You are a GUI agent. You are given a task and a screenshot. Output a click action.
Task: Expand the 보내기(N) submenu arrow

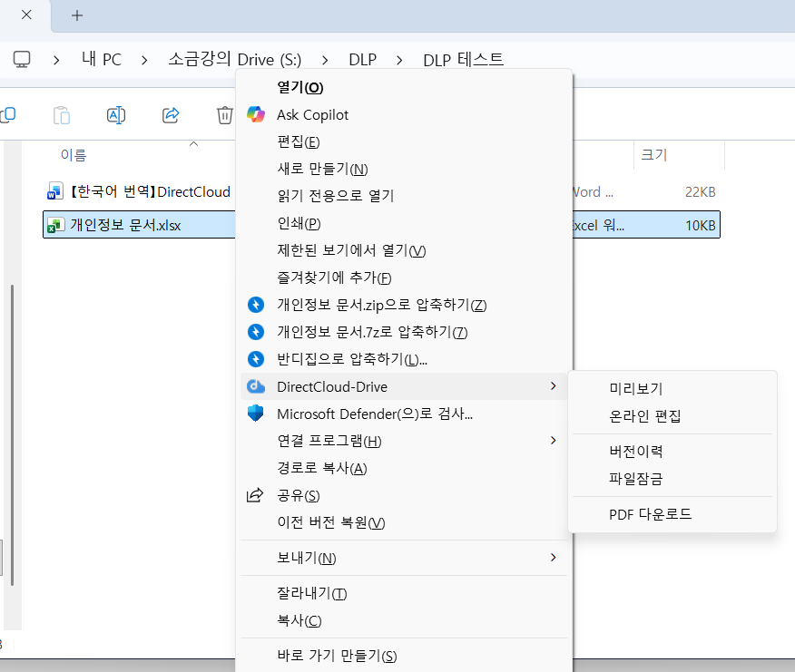pos(554,558)
